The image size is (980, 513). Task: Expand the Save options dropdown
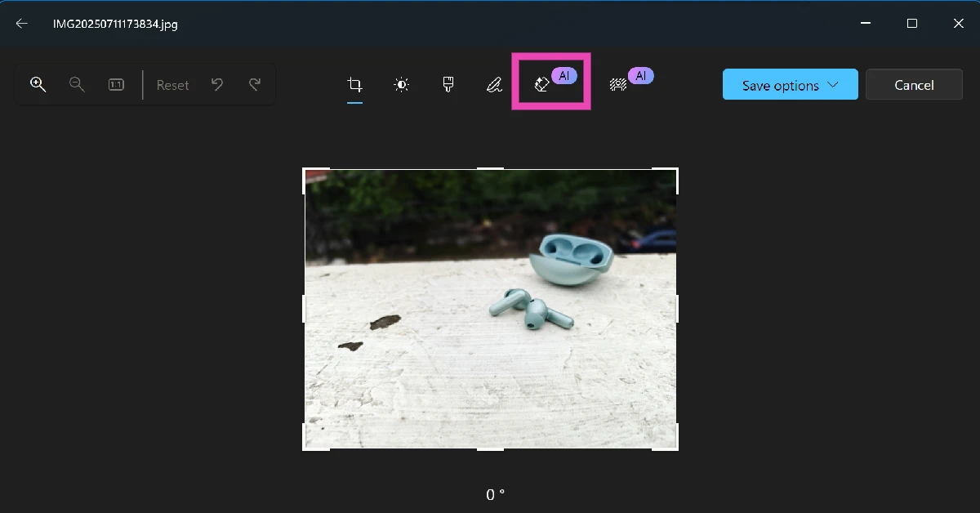pyautogui.click(x=790, y=85)
